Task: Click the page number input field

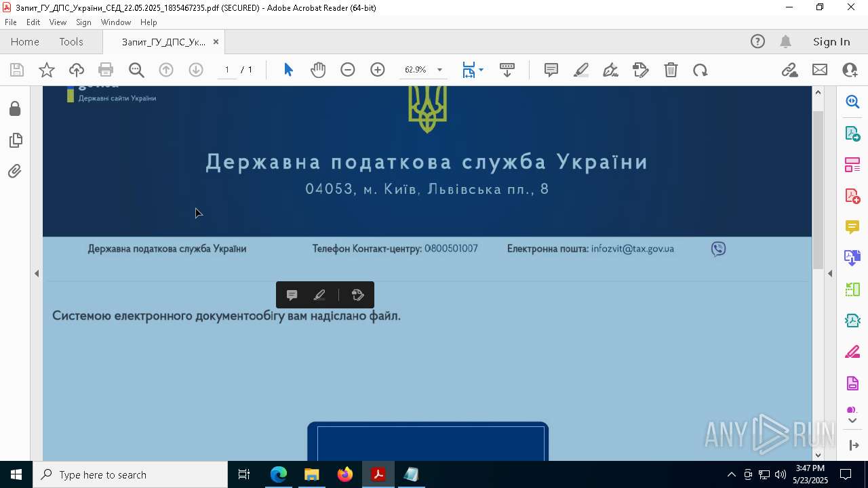Action: click(226, 70)
